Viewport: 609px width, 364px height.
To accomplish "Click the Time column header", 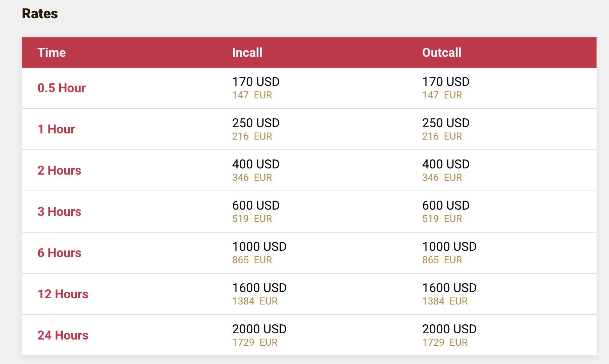I will pyautogui.click(x=51, y=52).
